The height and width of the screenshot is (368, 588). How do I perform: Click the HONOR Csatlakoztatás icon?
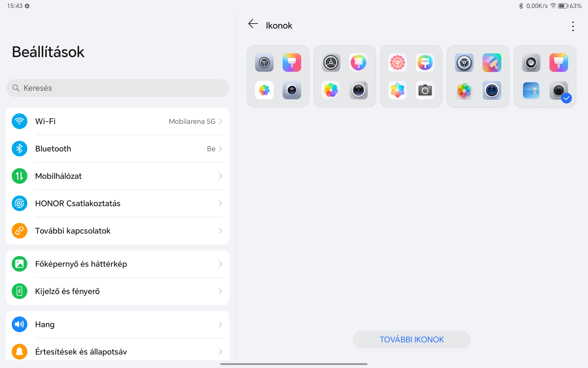[x=20, y=203]
